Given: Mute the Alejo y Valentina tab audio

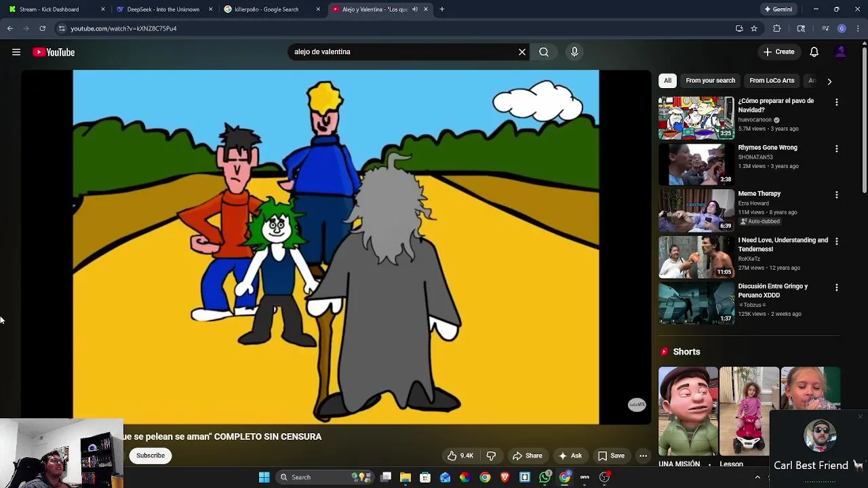Looking at the screenshot, I should click(x=414, y=9).
